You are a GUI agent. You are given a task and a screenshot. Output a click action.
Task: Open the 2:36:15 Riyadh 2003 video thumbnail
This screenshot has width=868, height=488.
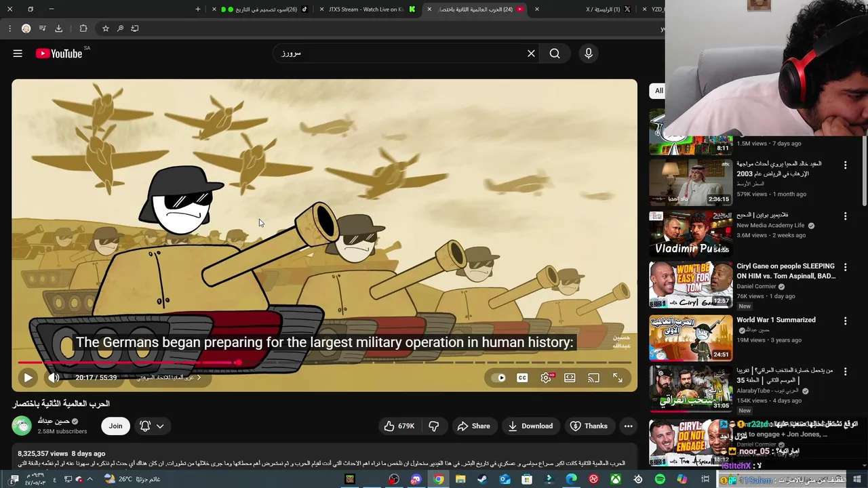pyautogui.click(x=690, y=182)
